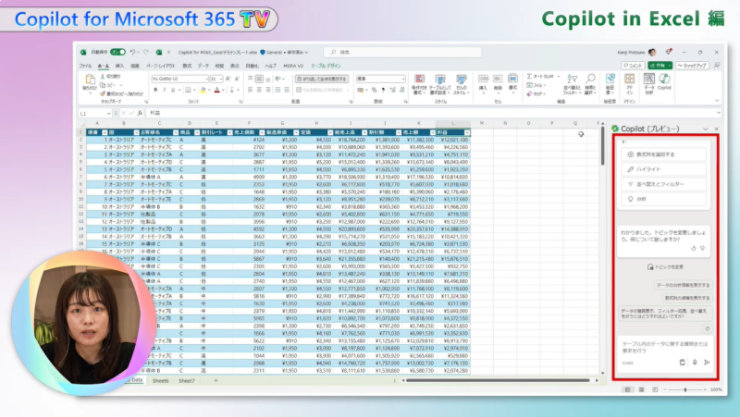Select the 並べ替えとフィルター suggestion in Copilot

pyautogui.click(x=664, y=184)
